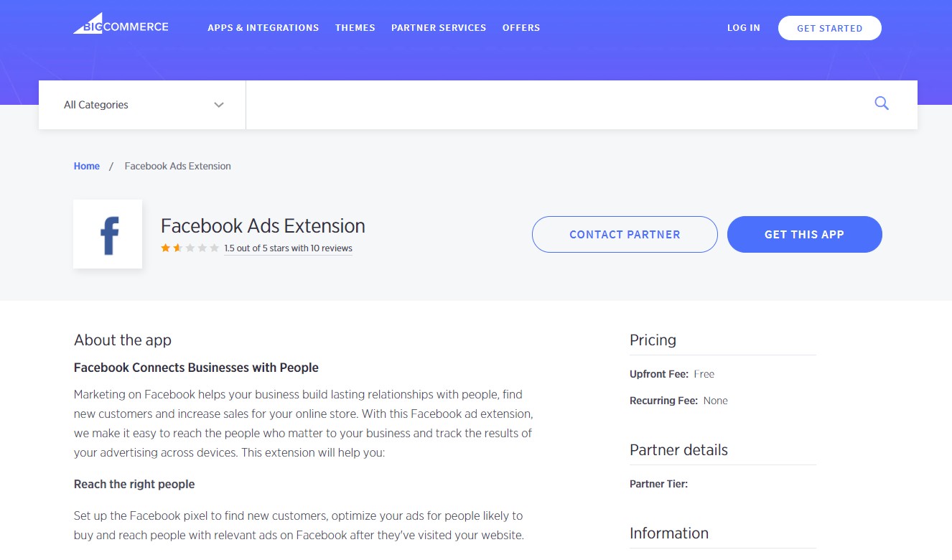The height and width of the screenshot is (560, 952).
Task: Open the Themes menu item
Action: point(355,28)
